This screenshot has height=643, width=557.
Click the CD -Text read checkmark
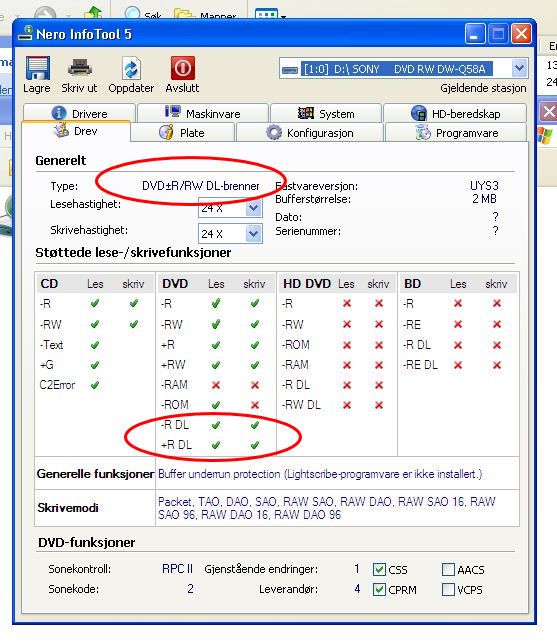tap(95, 345)
